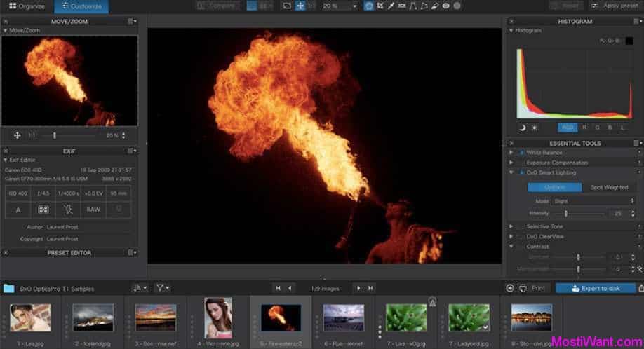Disable the DxO Smart Lighting checkbox
This screenshot has width=644, height=349.
(x=521, y=172)
